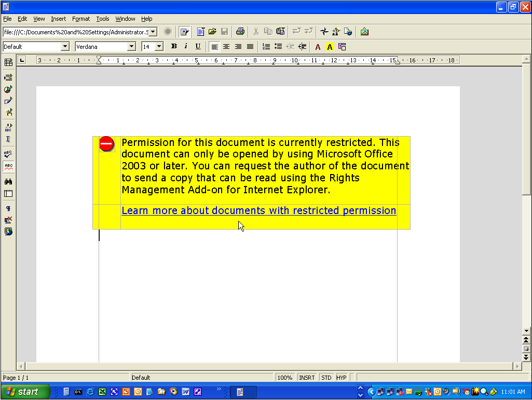The image size is (532, 400).
Task: Click the Spellcheck ABC checkmark icon
Action: pyautogui.click(x=8, y=154)
